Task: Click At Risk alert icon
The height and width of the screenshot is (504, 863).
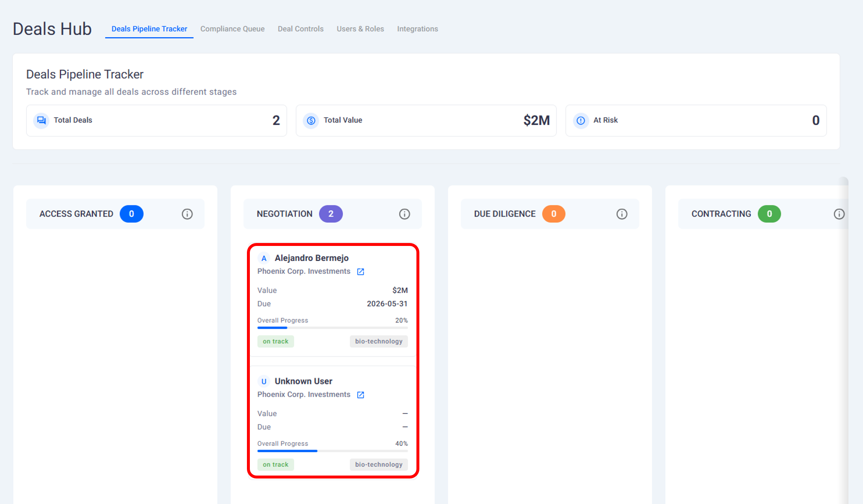Action: coord(580,120)
